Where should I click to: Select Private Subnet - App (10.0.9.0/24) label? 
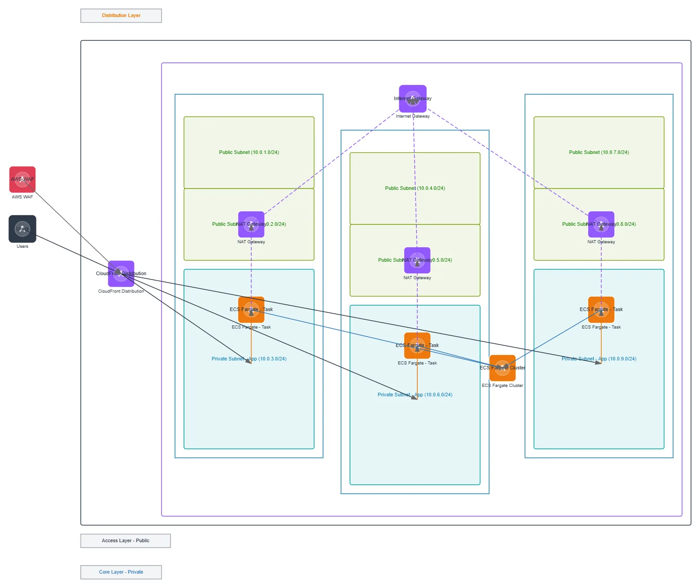click(x=599, y=359)
